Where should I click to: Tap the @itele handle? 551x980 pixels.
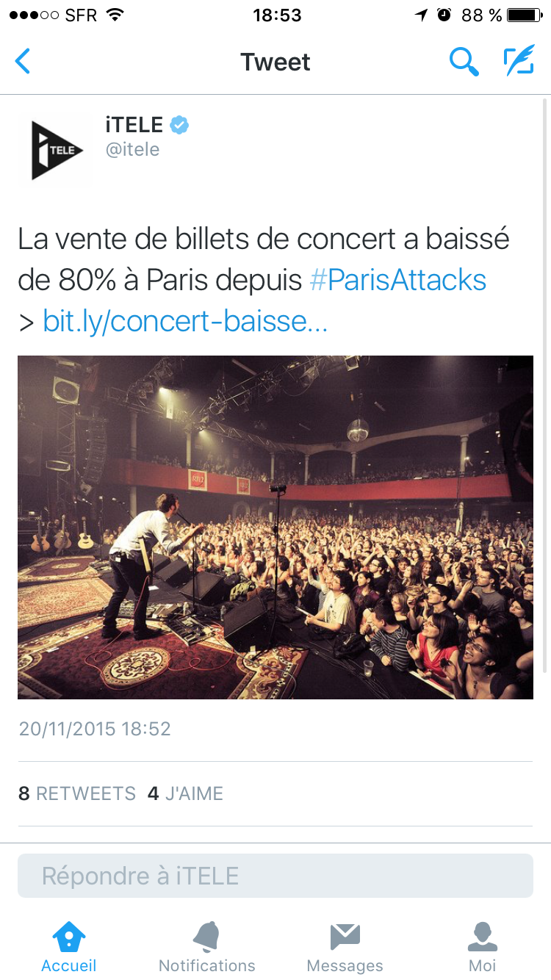coord(132,150)
